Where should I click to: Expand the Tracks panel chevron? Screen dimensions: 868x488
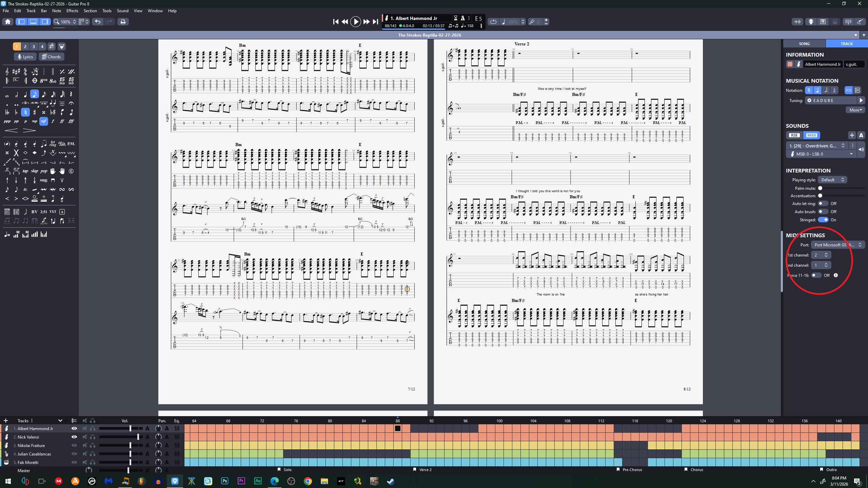coord(60,421)
